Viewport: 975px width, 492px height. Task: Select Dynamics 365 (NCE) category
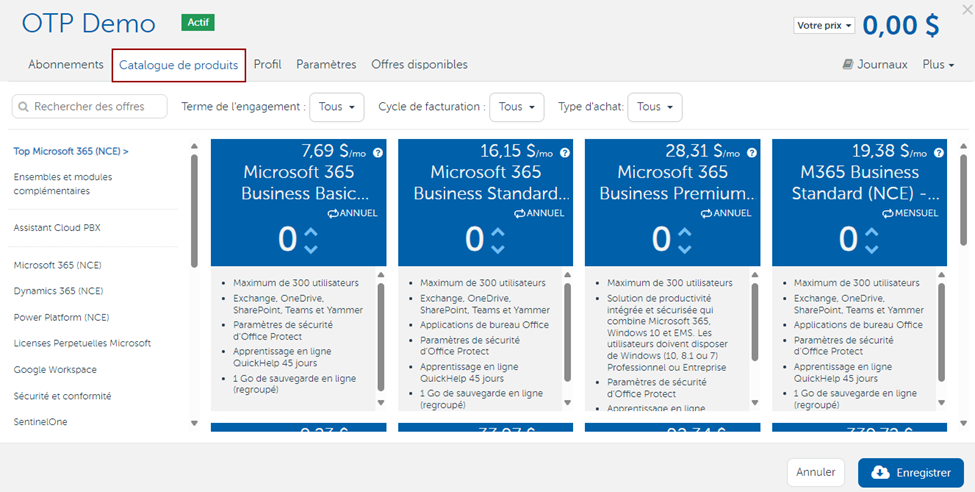58,291
